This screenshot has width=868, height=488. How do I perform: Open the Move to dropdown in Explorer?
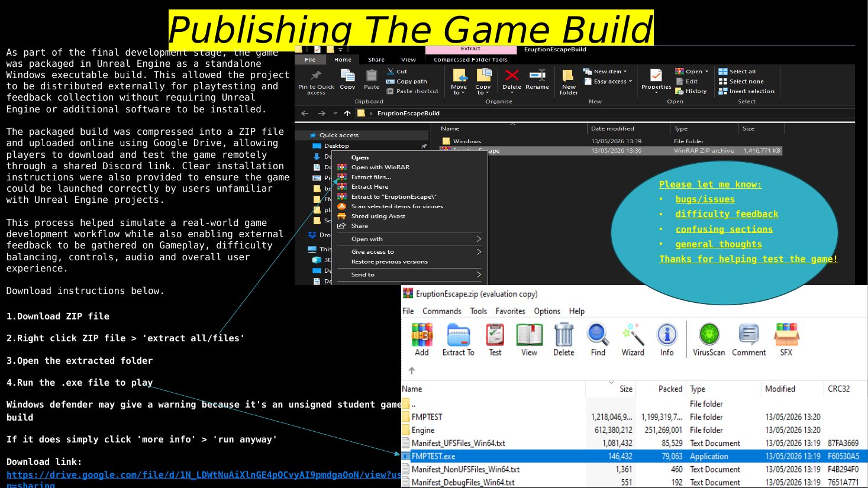[459, 82]
